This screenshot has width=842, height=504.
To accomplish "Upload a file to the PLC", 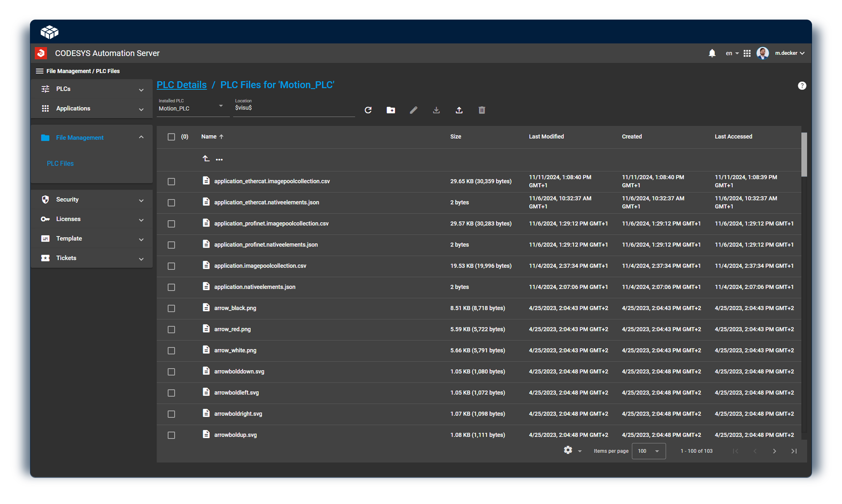I will [x=459, y=110].
